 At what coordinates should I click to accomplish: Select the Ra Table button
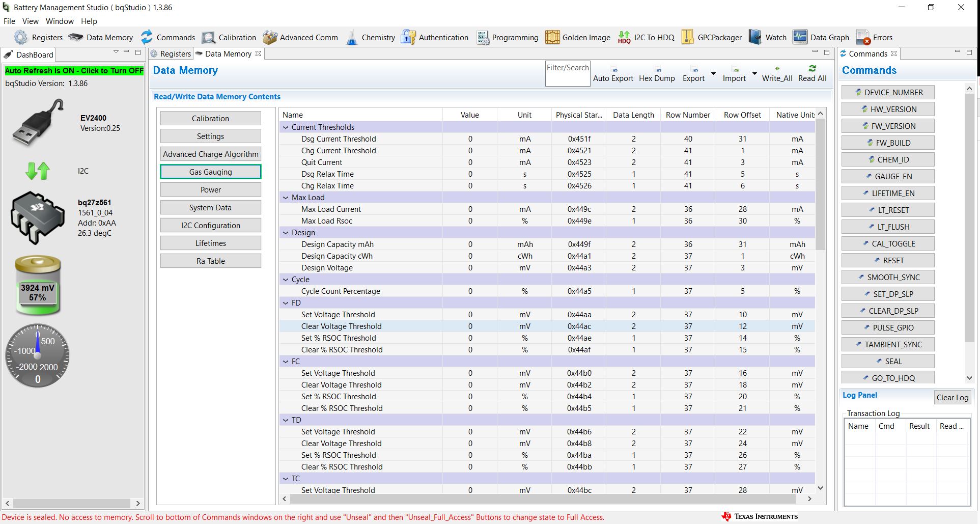[210, 261]
